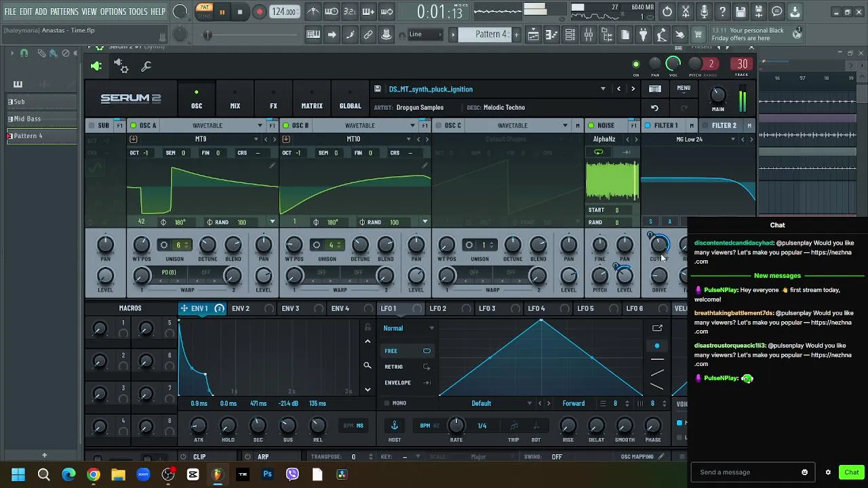Screen dimensions: 868x488
Task: Click the metronome icon in FL toolbar
Action: 313,12
